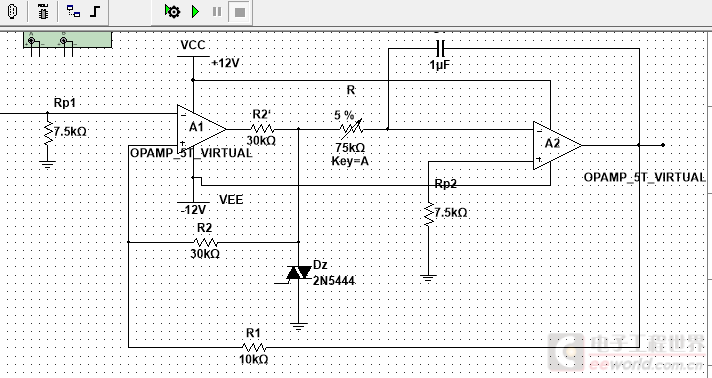Screen dimensions: 712x378
Task: Click the 75kΩ potentiometer R
Action: coord(352,129)
